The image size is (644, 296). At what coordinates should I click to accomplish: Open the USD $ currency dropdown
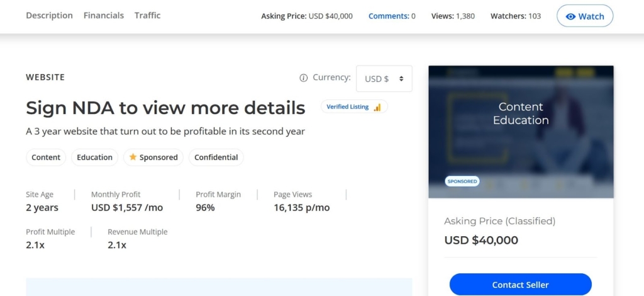pyautogui.click(x=384, y=79)
